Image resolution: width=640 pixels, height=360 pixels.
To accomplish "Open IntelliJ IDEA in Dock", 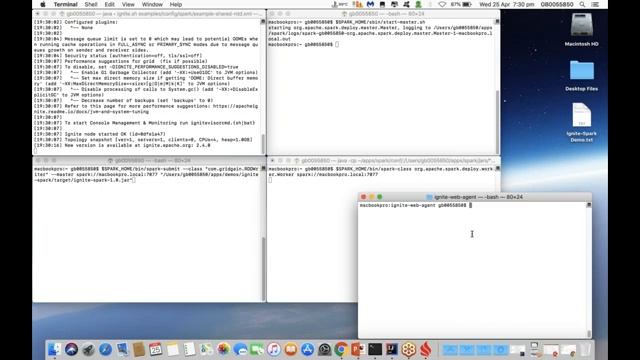I will pyautogui.click(x=392, y=349).
